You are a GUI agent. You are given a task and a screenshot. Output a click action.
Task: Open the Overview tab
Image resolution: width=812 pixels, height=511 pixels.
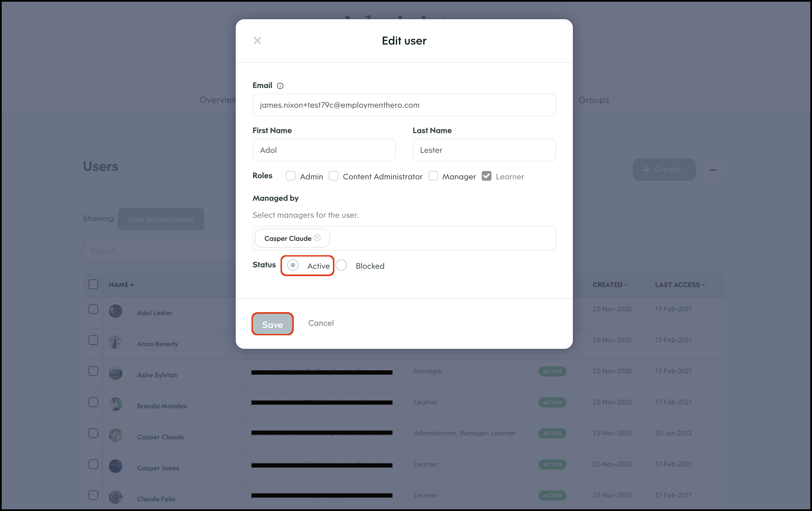tap(217, 100)
